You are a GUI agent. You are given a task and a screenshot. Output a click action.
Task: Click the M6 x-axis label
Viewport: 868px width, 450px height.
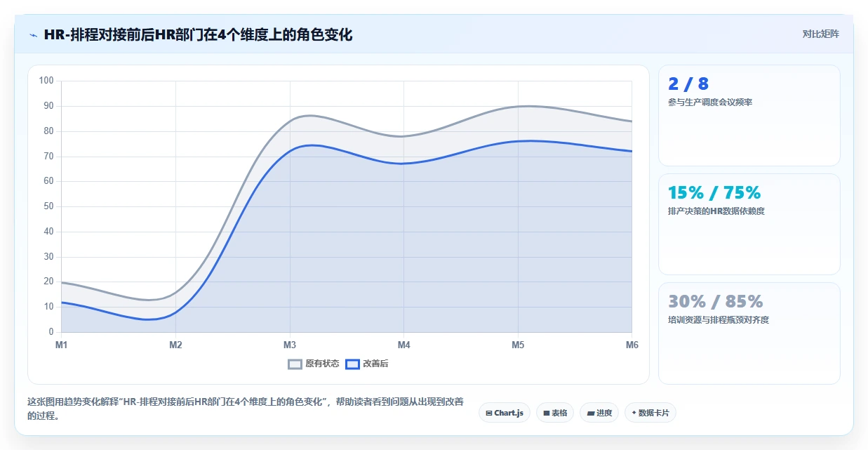[x=632, y=345]
